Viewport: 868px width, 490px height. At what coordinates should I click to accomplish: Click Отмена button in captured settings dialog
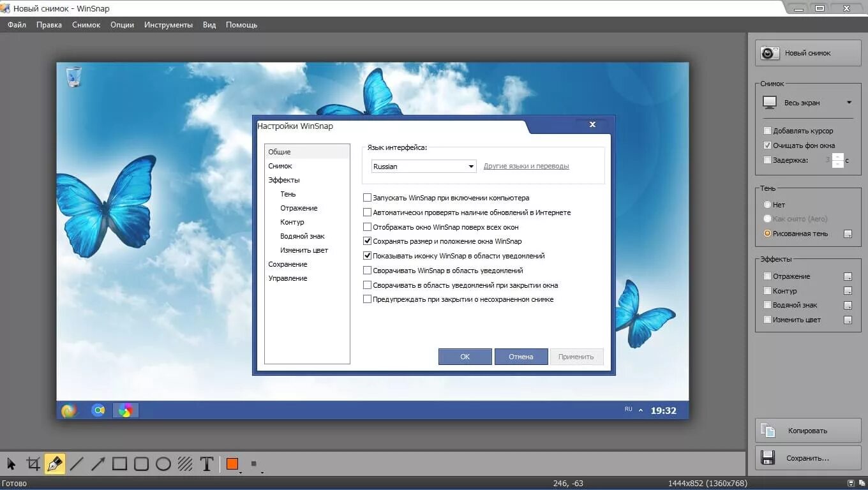tap(521, 357)
